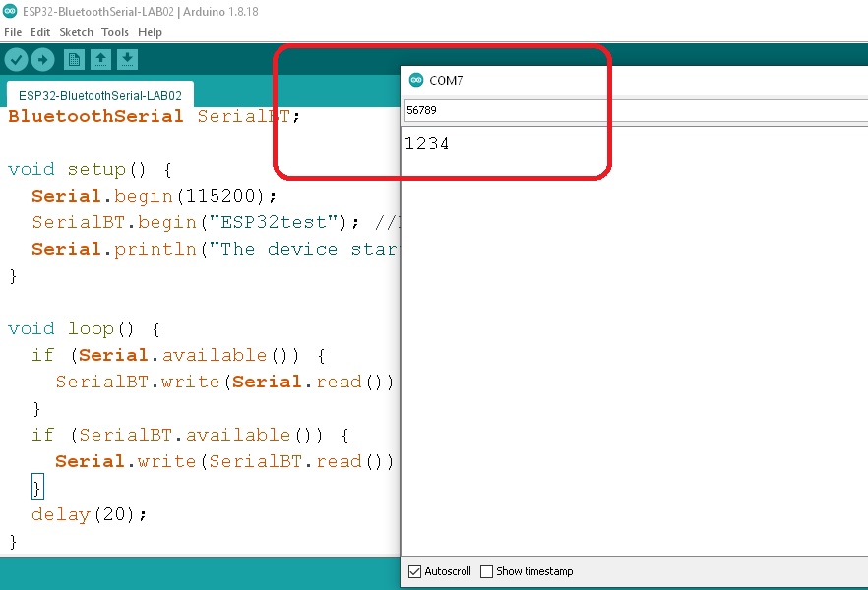
Task: Click the Serial.write(SerialBT.read()) line
Action: point(224,461)
